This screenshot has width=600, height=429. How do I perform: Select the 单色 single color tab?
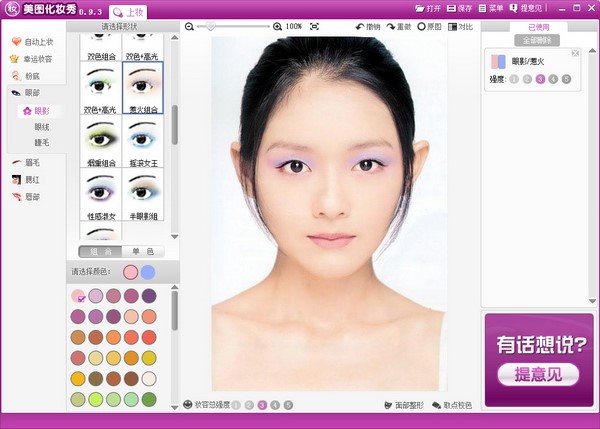pos(143,251)
